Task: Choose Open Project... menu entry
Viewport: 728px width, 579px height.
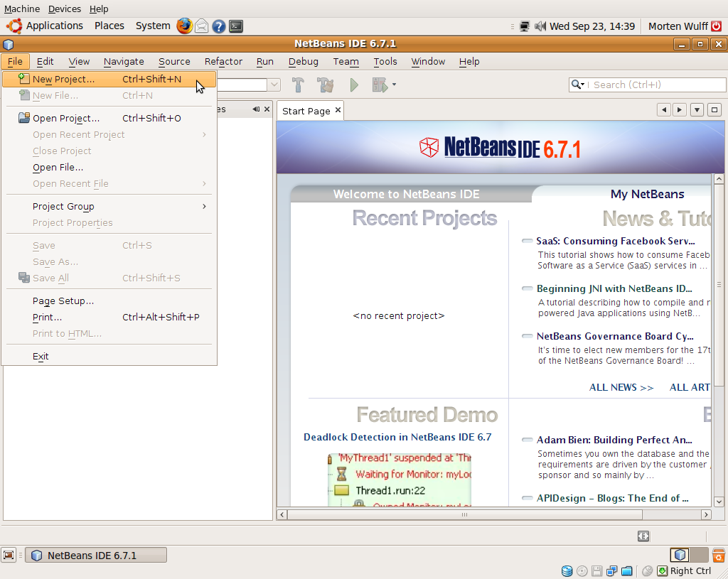Action: (x=109, y=119)
